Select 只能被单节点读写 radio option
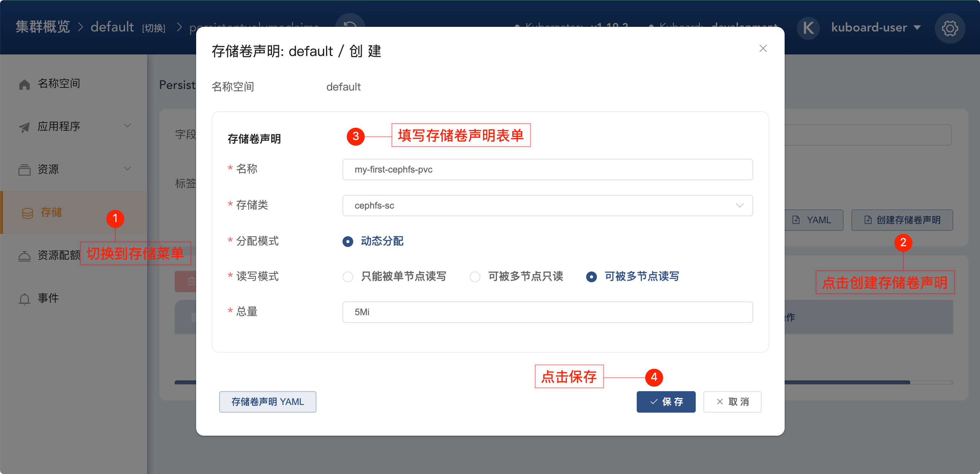 point(348,276)
